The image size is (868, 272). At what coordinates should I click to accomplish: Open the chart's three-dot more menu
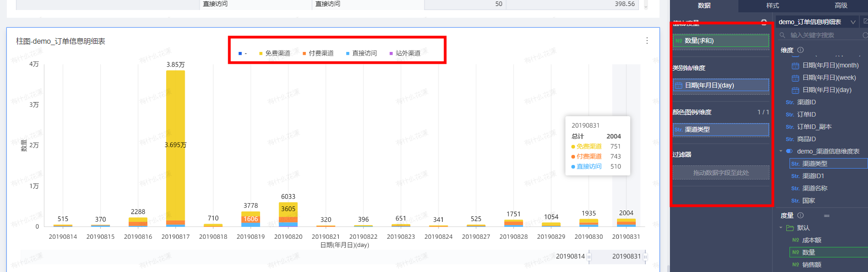(x=647, y=41)
